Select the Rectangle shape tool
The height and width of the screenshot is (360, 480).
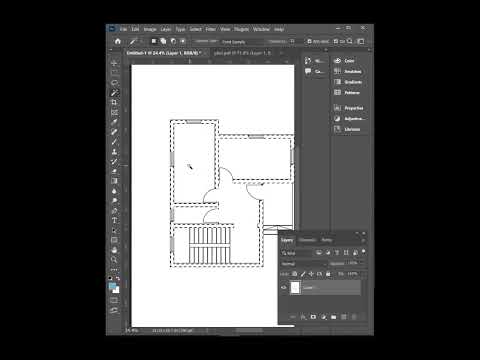tap(114, 240)
